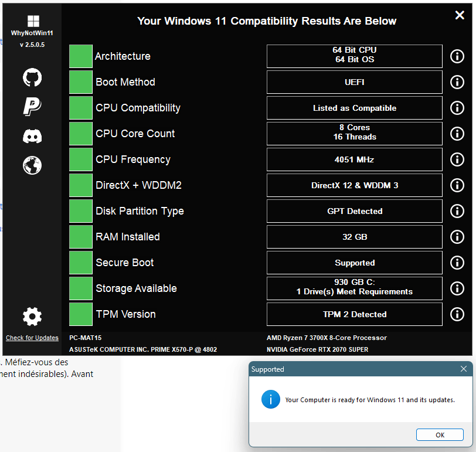Click the green status box for RAM Installed
The image size is (476, 452).
(81, 237)
